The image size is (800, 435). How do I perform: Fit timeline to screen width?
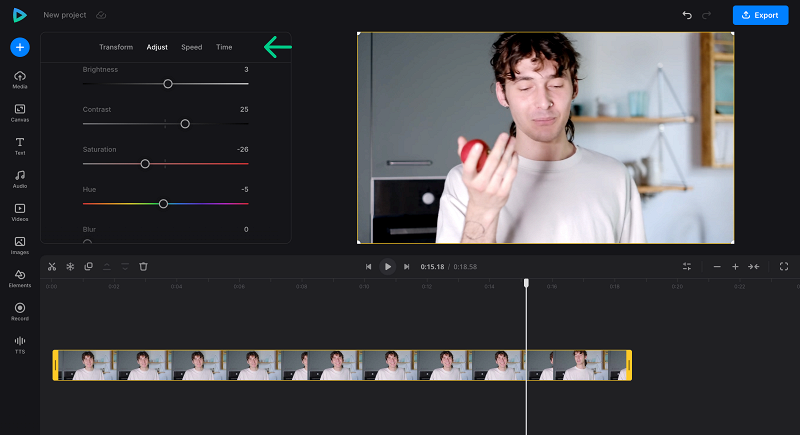754,267
